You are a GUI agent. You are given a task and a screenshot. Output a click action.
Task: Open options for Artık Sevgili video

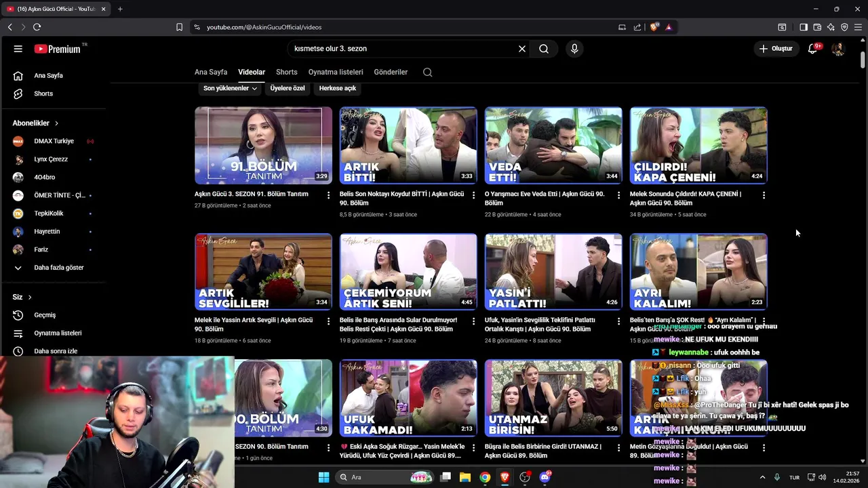(x=329, y=321)
